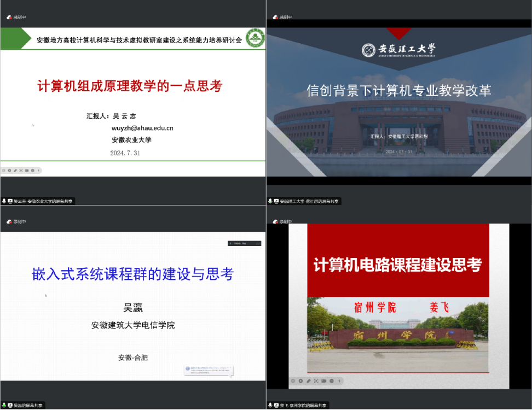Click the camera icon in the 宿州学院 slide toolbar
The image size is (532, 410).
coord(324,380)
